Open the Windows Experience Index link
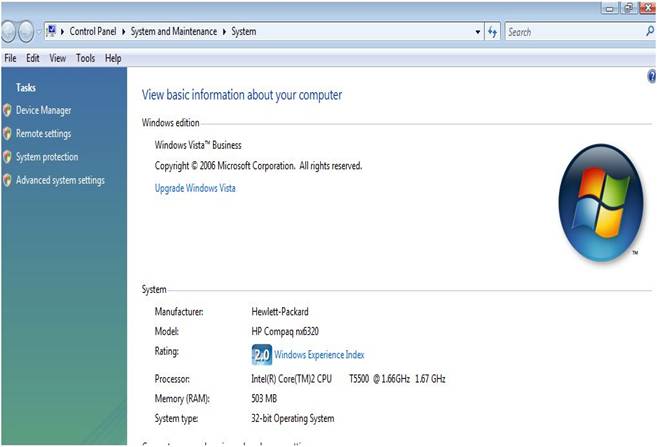Image resolution: width=657 pixels, height=447 pixels. (320, 355)
